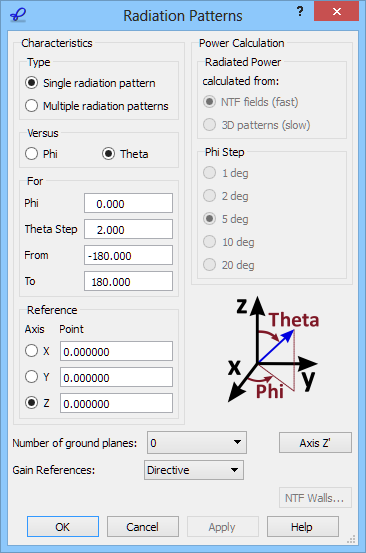Click the Theta Step input field
The width and height of the screenshot is (366, 553).
[x=128, y=229]
